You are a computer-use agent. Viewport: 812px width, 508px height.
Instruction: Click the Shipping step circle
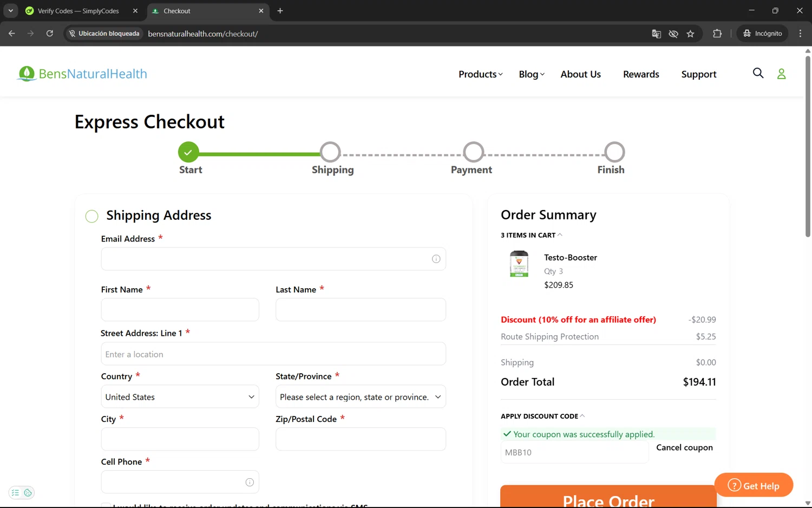(x=330, y=152)
